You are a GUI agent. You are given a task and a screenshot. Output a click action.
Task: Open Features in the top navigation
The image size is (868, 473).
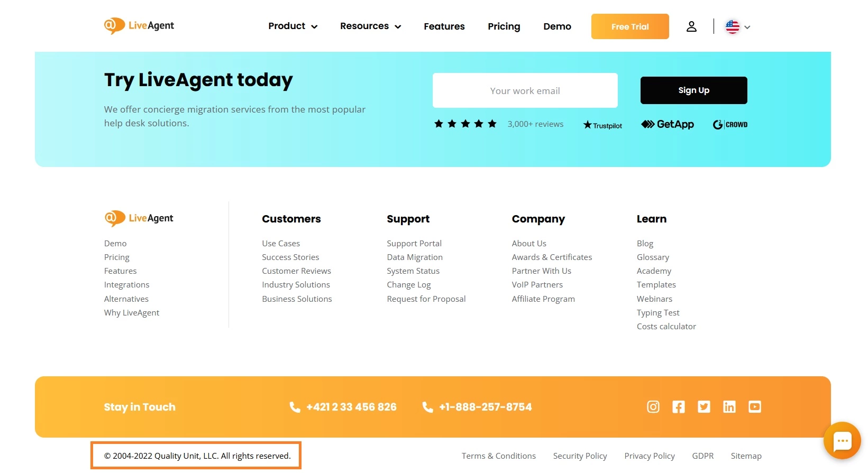click(444, 26)
